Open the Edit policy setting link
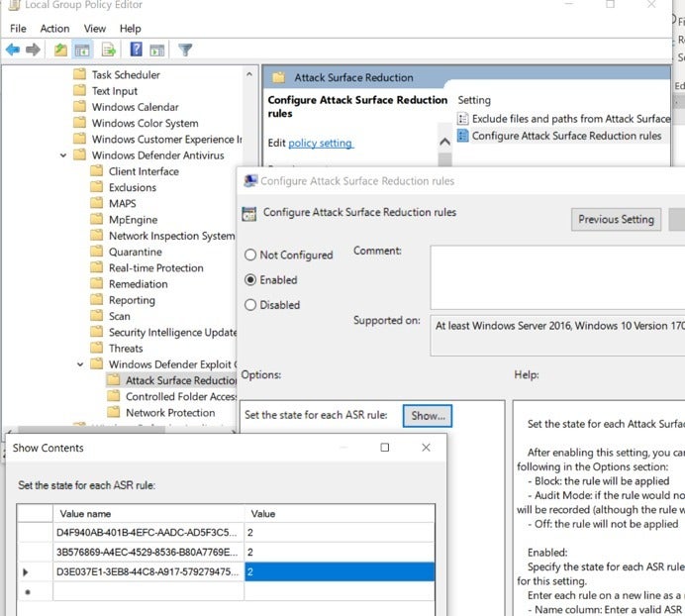 (320, 143)
